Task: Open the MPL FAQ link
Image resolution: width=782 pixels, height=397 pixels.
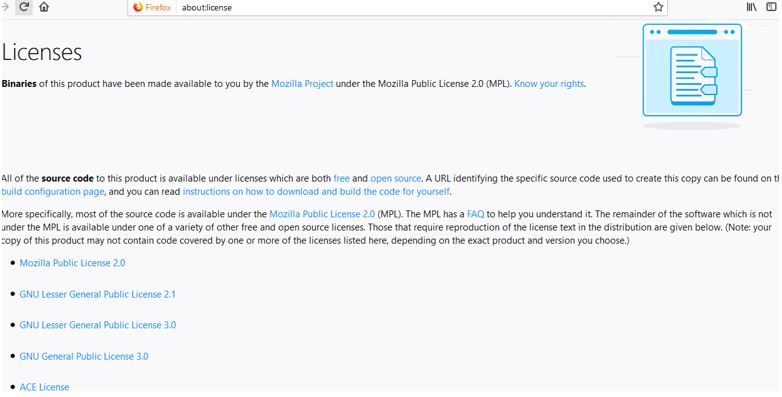Action: pyautogui.click(x=476, y=214)
